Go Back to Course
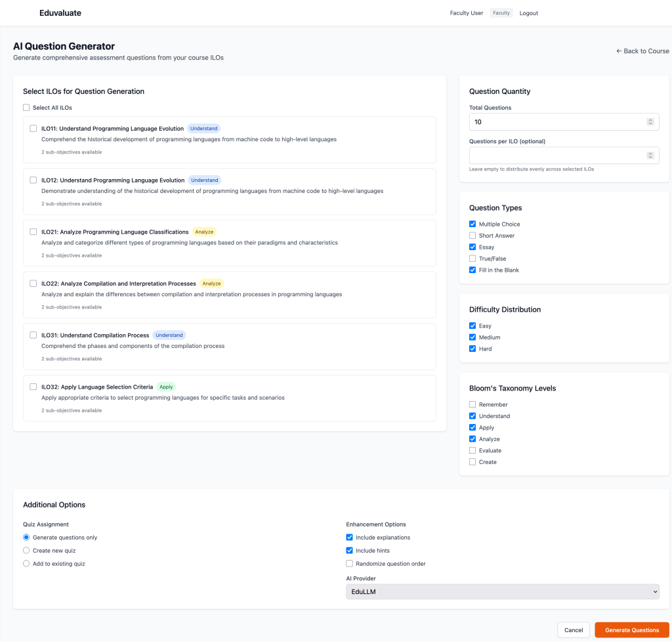Screen dimensions: 672x642 click(642, 51)
